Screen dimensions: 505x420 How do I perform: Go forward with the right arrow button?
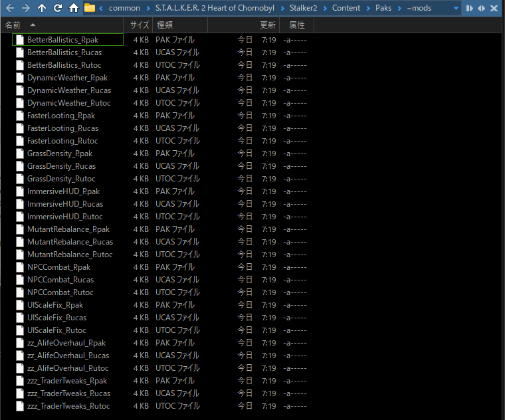[26, 8]
